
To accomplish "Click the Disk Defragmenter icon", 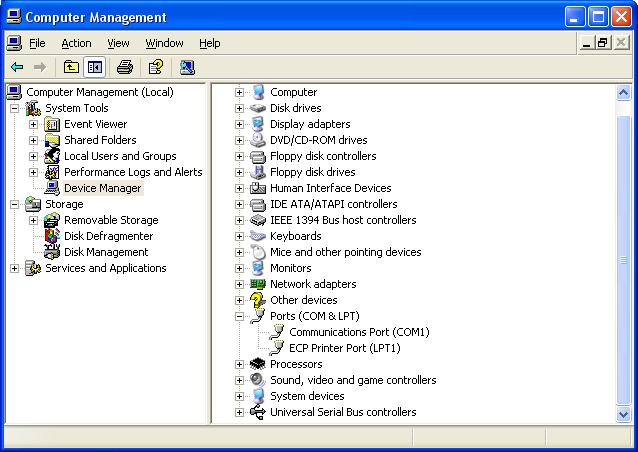I will [52, 236].
